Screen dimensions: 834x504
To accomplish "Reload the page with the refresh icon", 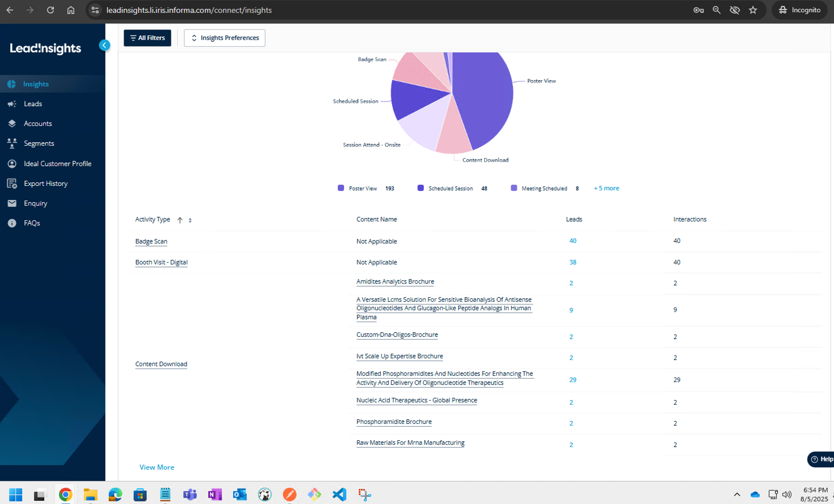I will coord(50,10).
